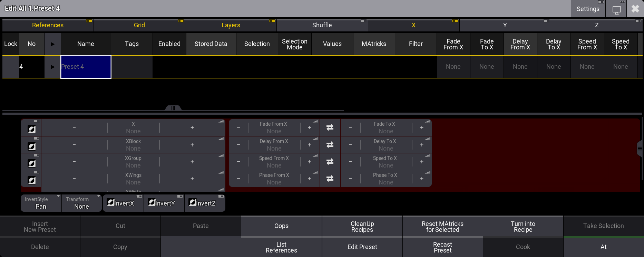
Task: Click the swap arrows icon for Speed X
Action: [330, 162]
